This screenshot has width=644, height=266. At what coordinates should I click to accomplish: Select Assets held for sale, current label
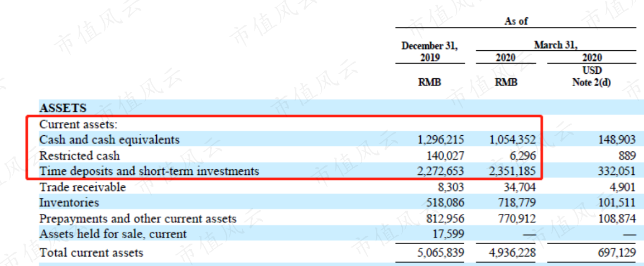pos(113,234)
